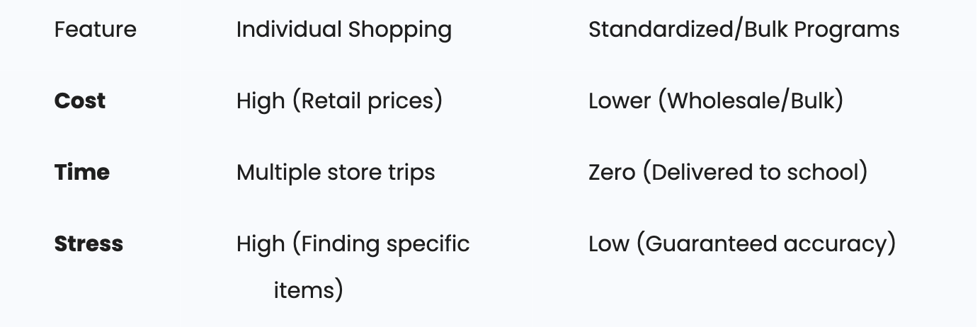Click the word "High" in the Stress row
980x327 pixels.
(x=259, y=243)
